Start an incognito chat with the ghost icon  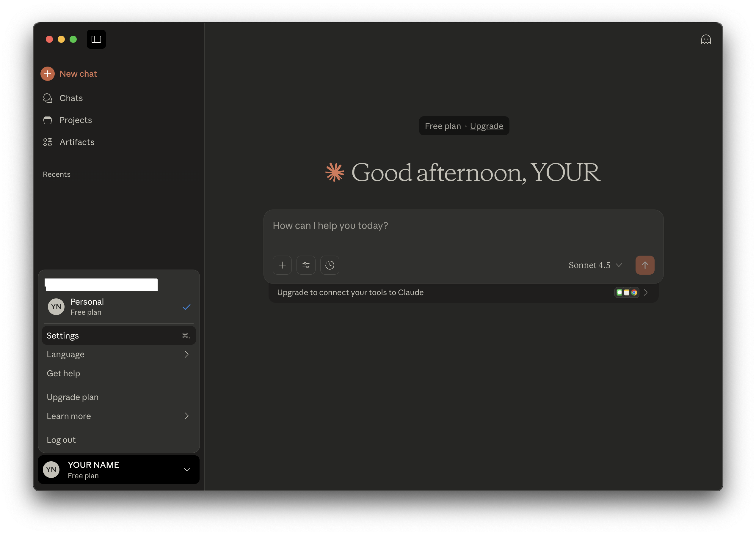[x=706, y=39]
